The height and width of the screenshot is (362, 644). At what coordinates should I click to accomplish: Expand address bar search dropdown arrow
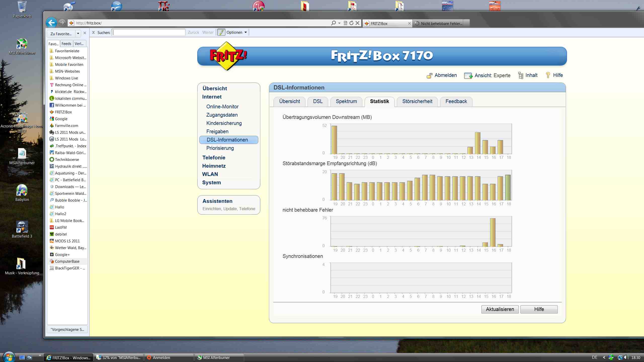[x=339, y=23]
